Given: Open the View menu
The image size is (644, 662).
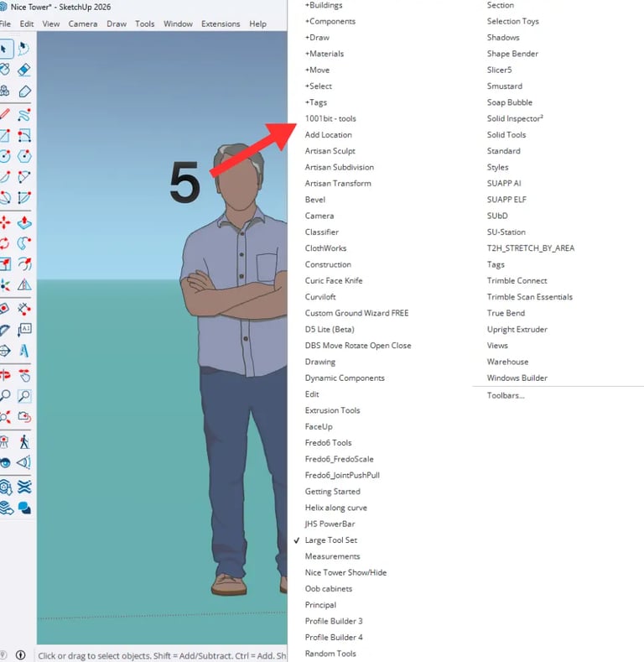Looking at the screenshot, I should (50, 23).
